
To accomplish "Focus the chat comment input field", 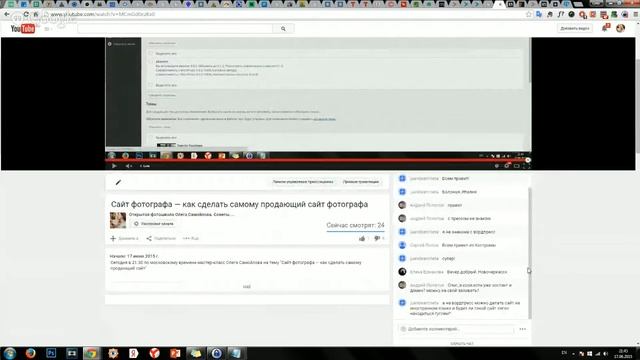I will point(456,329).
